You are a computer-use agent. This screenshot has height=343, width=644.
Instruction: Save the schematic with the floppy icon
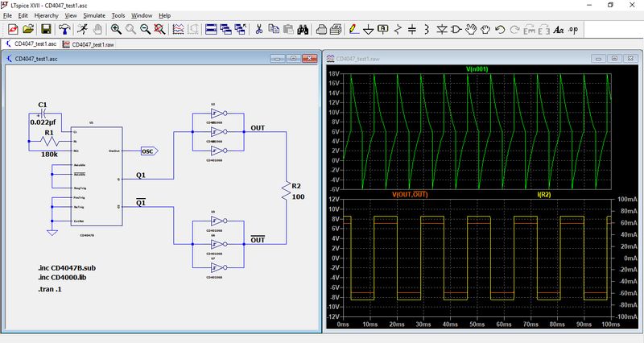click(x=46, y=29)
